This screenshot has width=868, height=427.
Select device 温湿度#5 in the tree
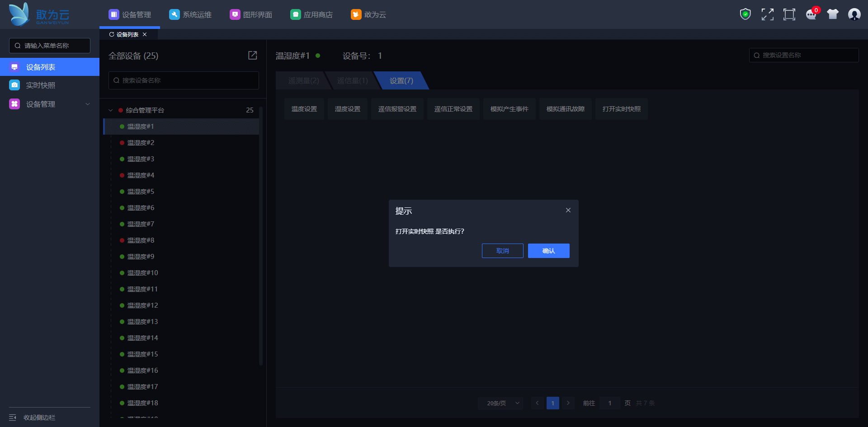[x=141, y=192]
